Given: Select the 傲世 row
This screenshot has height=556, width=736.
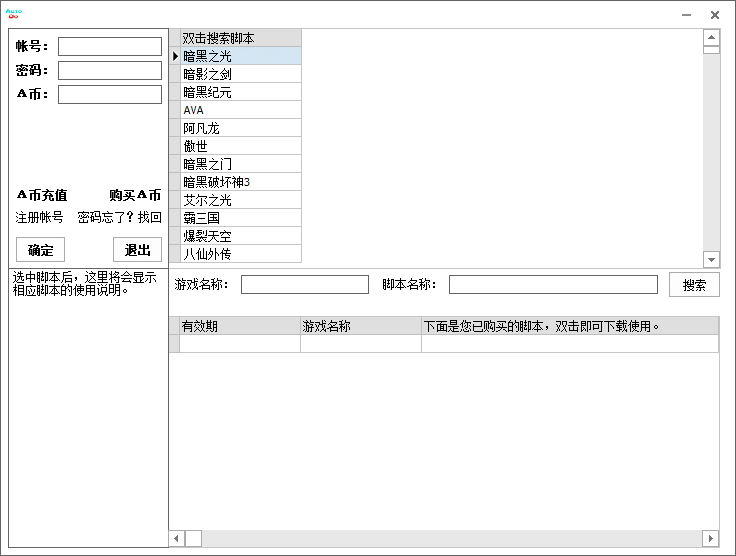Looking at the screenshot, I should pos(241,146).
